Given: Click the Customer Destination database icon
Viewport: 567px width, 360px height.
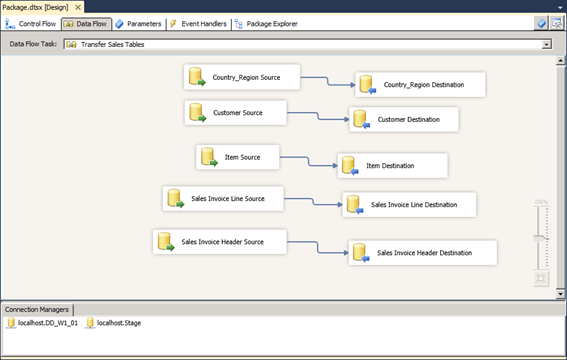Looking at the screenshot, I should 362,119.
